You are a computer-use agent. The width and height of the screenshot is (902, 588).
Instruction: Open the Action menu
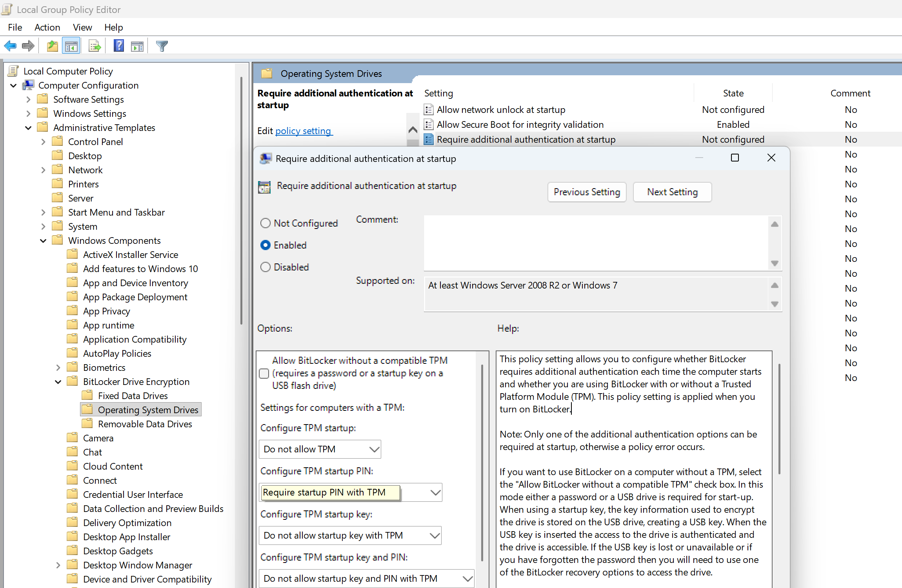coord(47,27)
